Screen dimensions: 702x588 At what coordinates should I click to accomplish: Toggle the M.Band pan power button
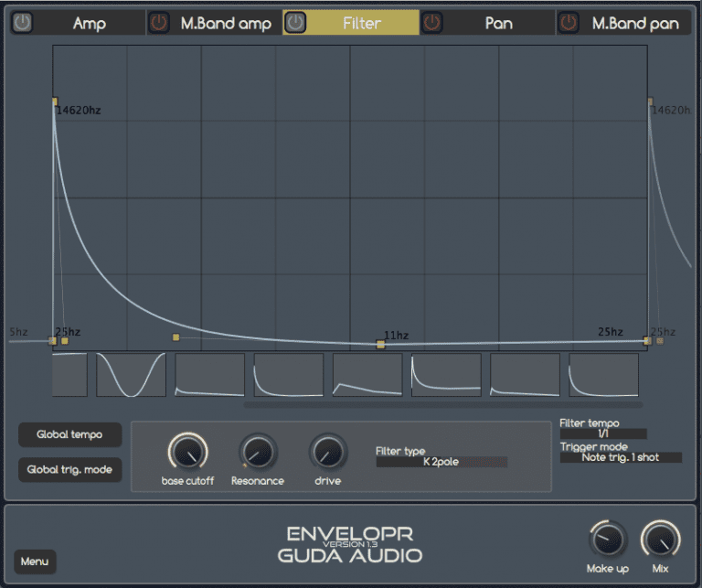tap(569, 22)
